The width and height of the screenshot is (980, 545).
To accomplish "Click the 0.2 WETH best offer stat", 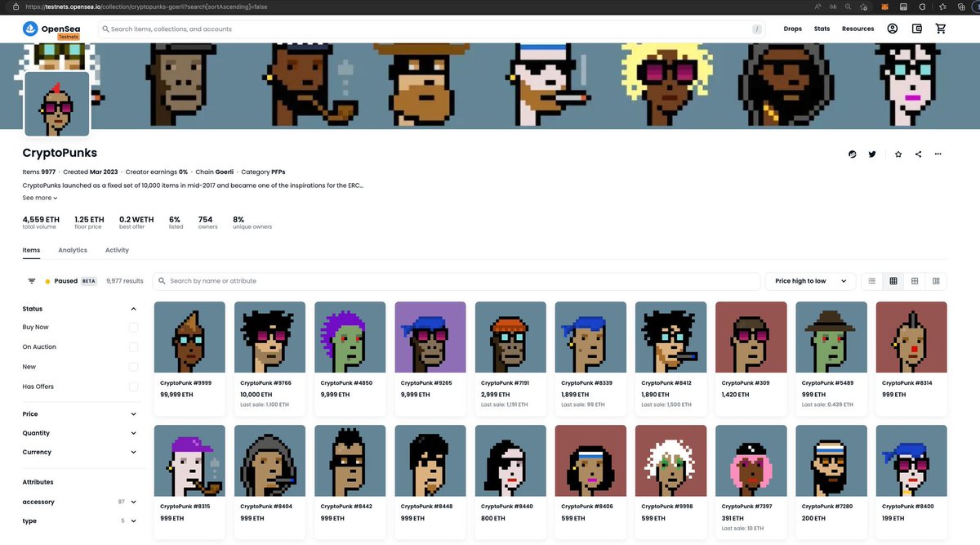I will 136,222.
